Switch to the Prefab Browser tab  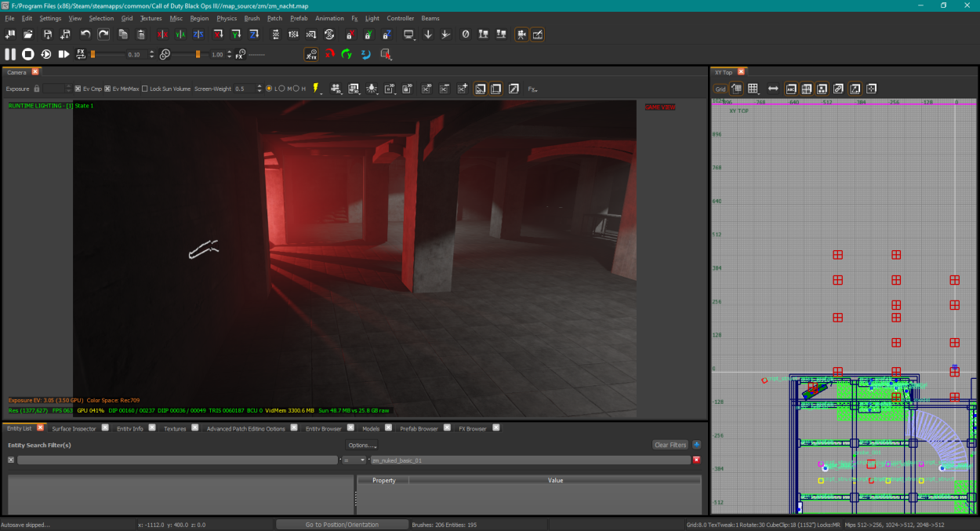[419, 429]
